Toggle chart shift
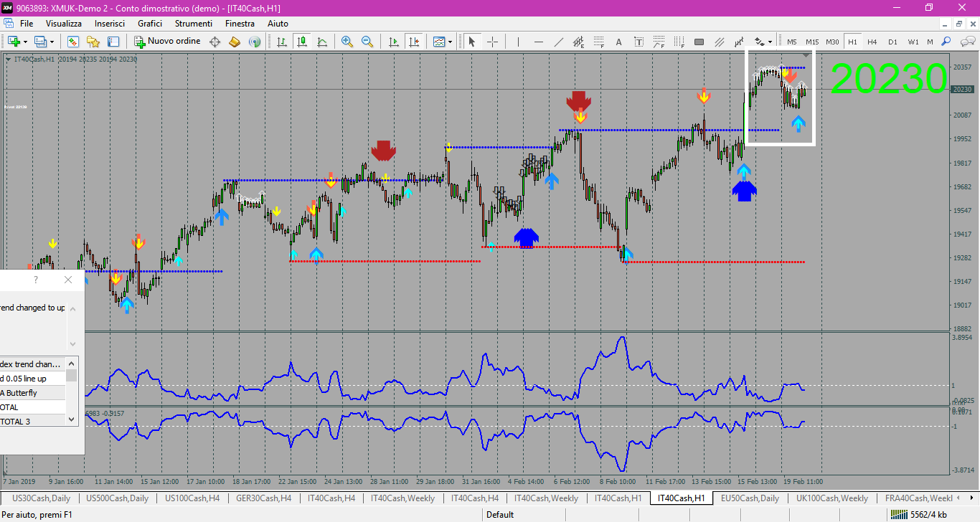Image resolution: width=980 pixels, height=522 pixels. coord(413,42)
